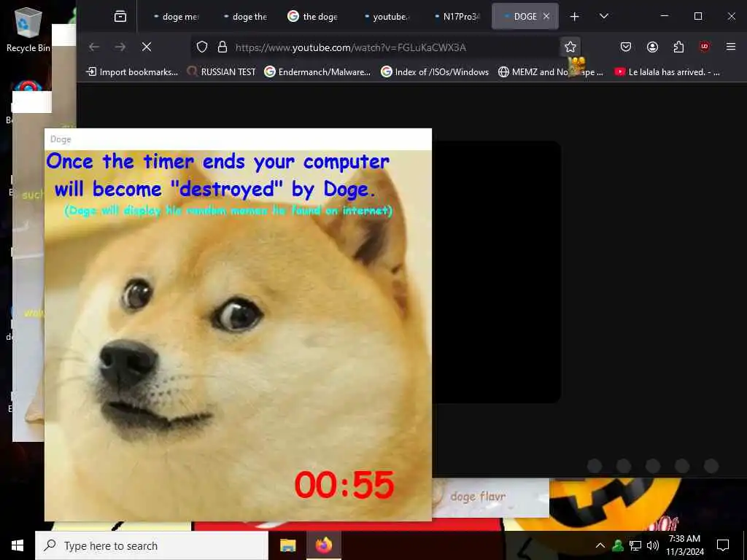The width and height of the screenshot is (747, 560).
Task: Open tracking protection shield icon
Action: (x=202, y=47)
